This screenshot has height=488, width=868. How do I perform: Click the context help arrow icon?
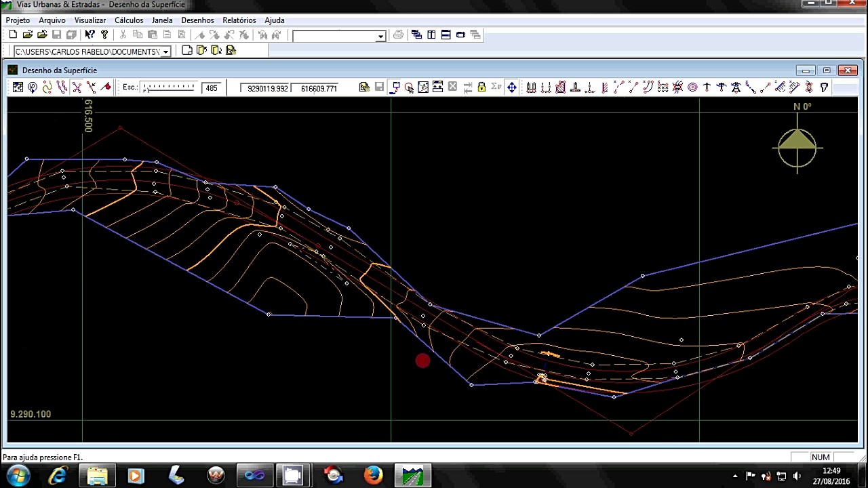(90, 35)
